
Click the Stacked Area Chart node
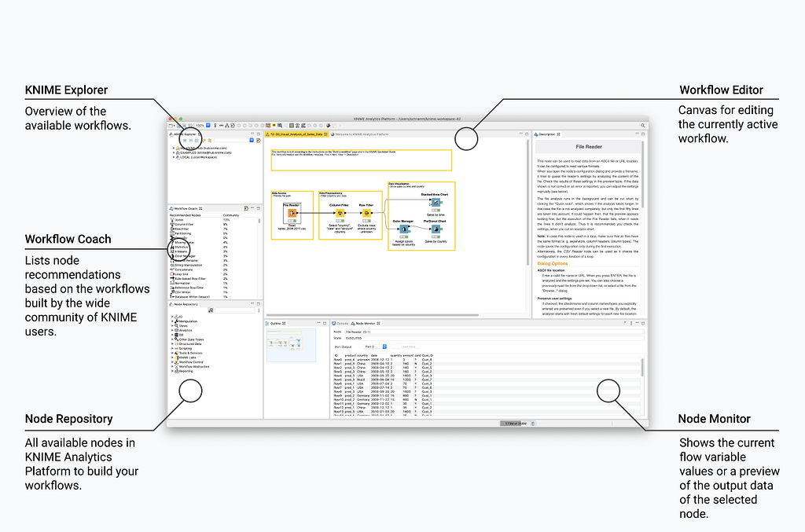coord(436,202)
